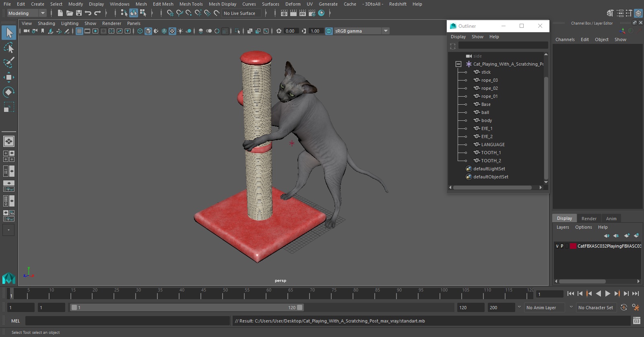Activate the Move tool
This screenshot has height=337, width=644.
click(9, 77)
